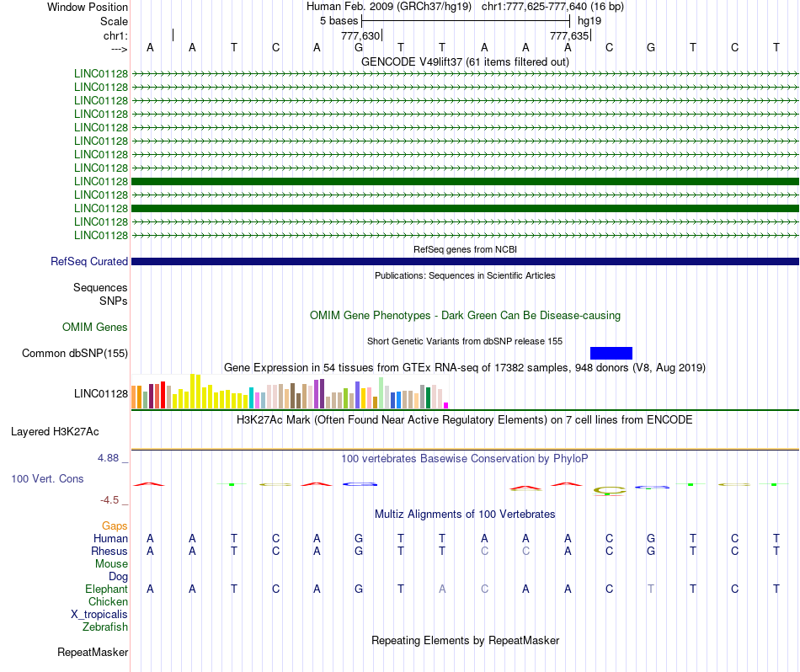This screenshot has width=800, height=672.
Task: Click the Human Feb. 2009 (GRCh37/hg19) title
Action: tap(391, 7)
